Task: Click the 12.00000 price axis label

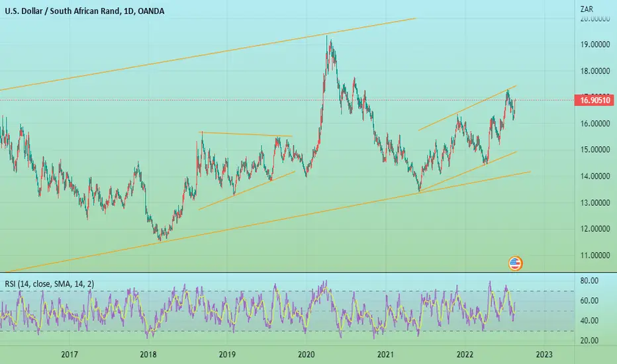Action: tap(595, 229)
